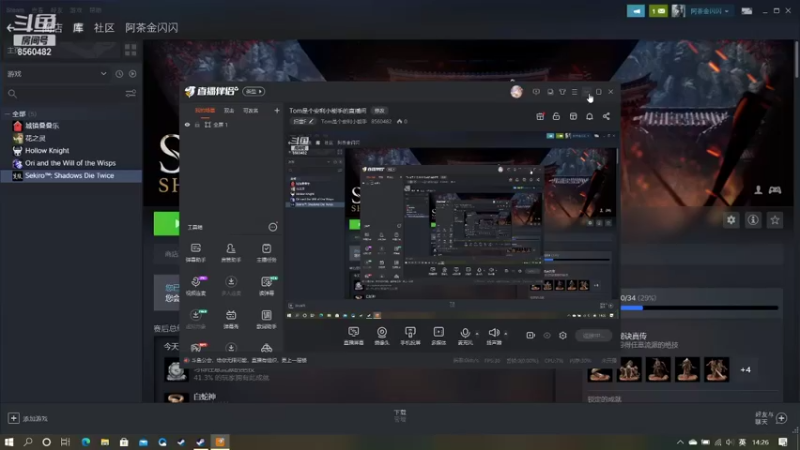Add a new scene with the plus button

(x=277, y=111)
